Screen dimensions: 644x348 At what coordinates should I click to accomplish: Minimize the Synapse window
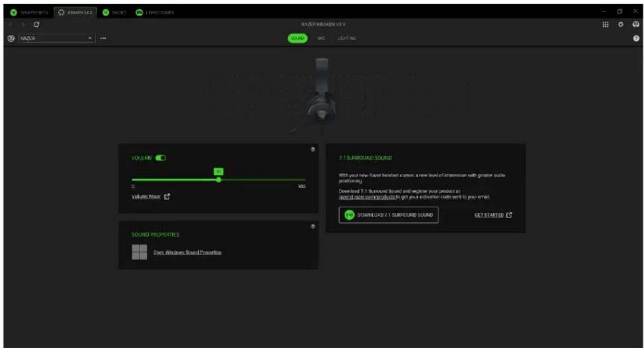point(605,11)
